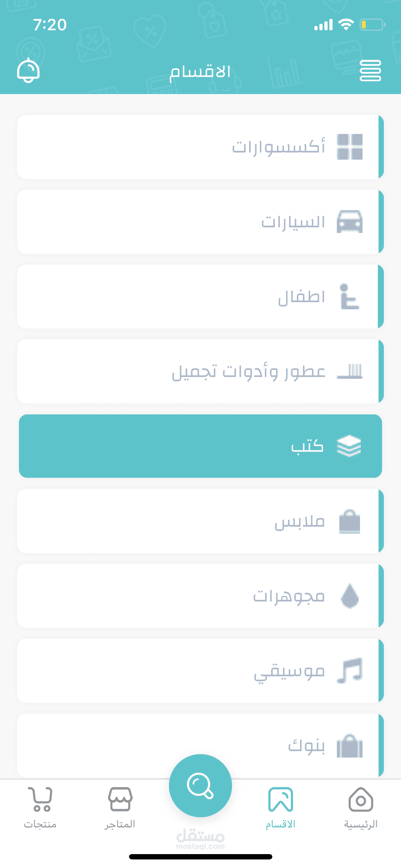Image resolution: width=401 pixels, height=868 pixels.
Task: Select the أكسسوارات category text
Action: click(278, 147)
